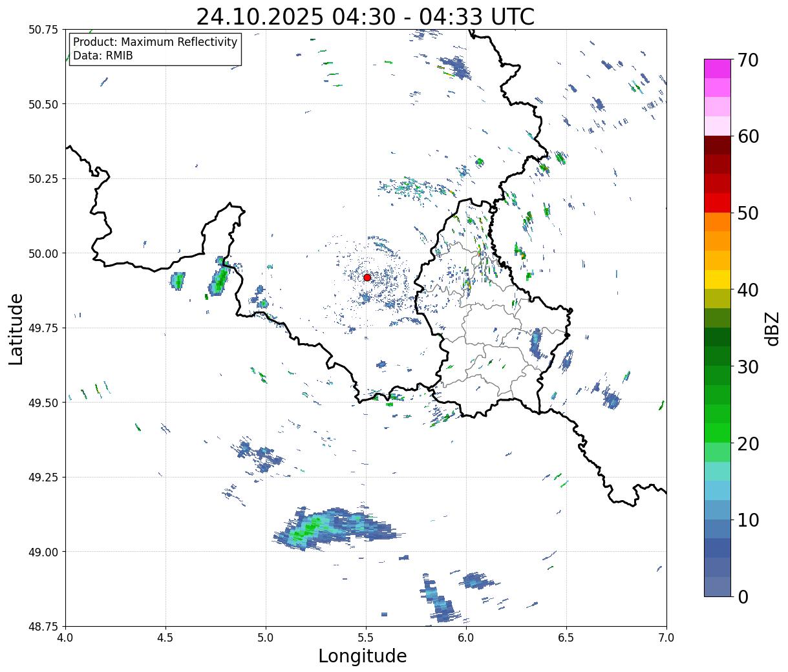
Task: Click the 'dBZ' colorbar label
Action: point(772,328)
